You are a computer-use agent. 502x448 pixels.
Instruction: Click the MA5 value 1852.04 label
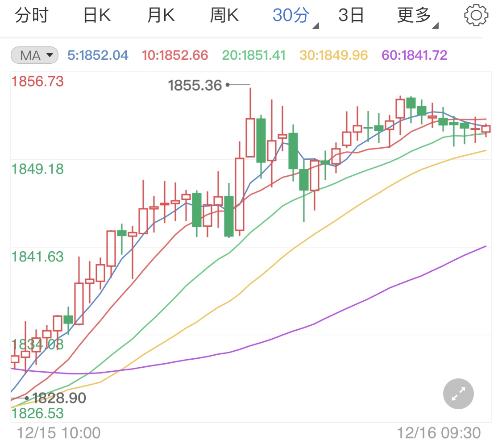coord(98,55)
